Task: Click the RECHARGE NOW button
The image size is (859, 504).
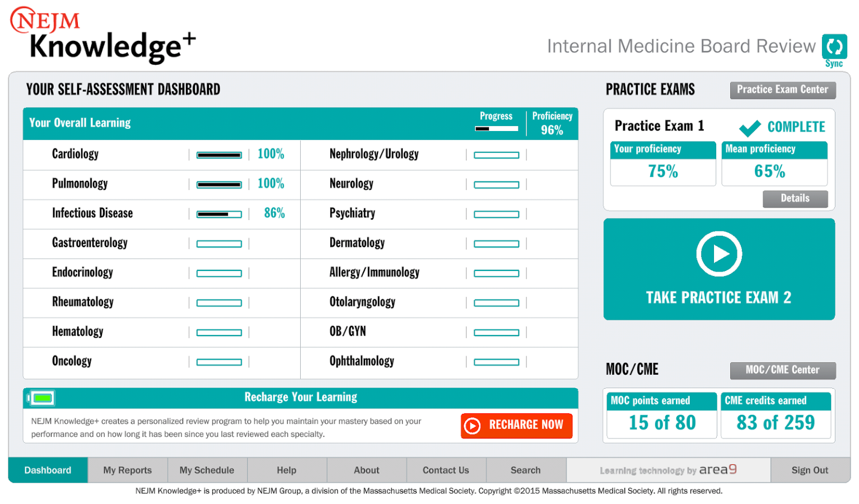Action: pos(516,426)
